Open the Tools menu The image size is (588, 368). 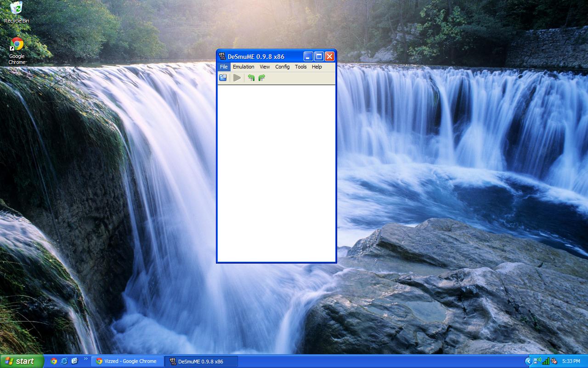[301, 67]
